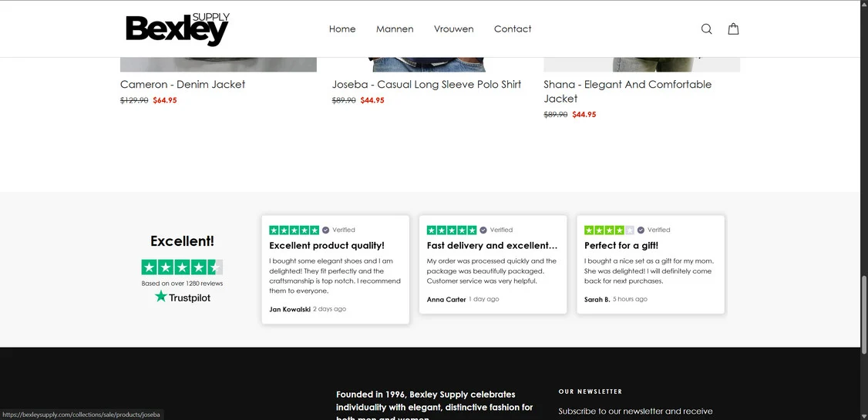The width and height of the screenshot is (868, 420).
Task: Open Cameron - Denim Jacket product link
Action: point(183,84)
